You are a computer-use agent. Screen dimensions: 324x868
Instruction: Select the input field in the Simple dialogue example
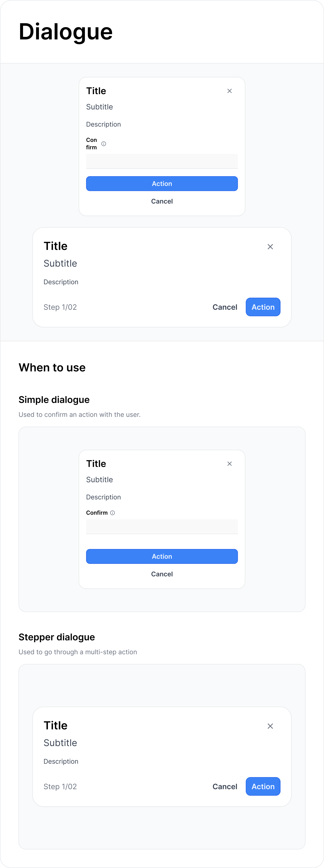(x=162, y=526)
